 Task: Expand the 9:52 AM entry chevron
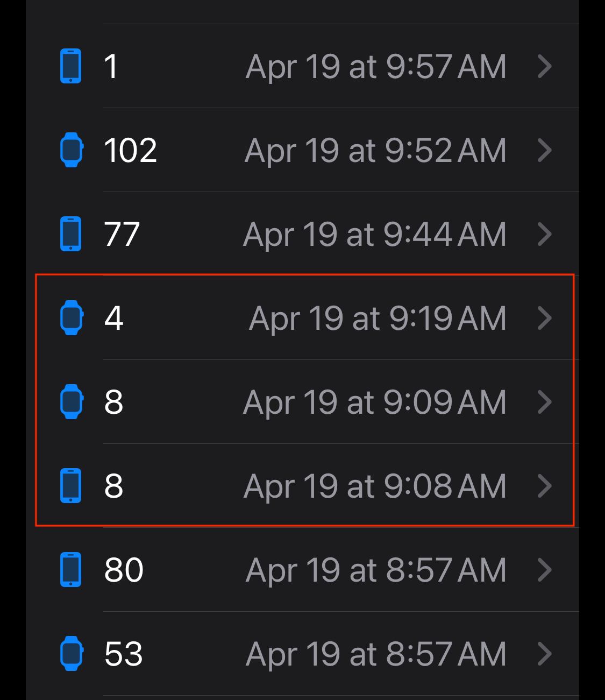(x=545, y=150)
